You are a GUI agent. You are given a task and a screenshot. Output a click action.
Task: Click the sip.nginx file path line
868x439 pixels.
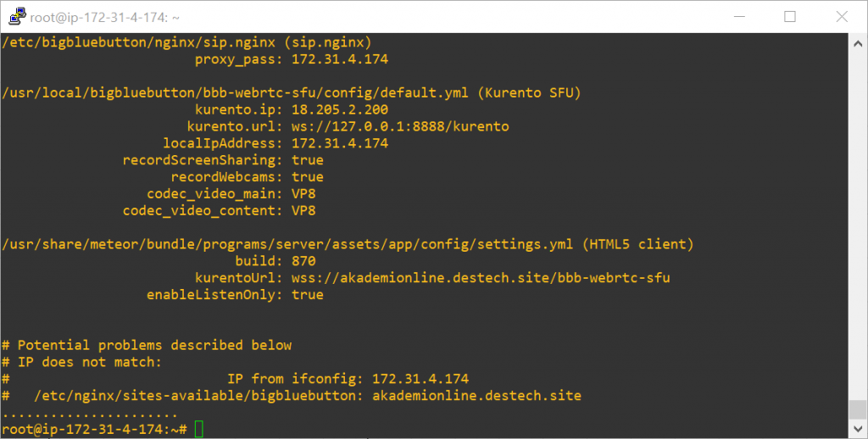pos(186,42)
